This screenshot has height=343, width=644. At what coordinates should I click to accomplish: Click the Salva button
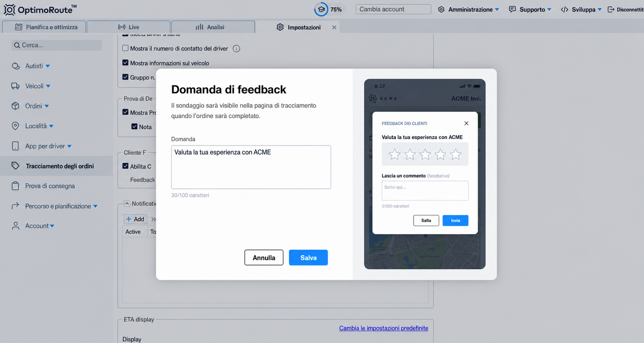[308, 258]
